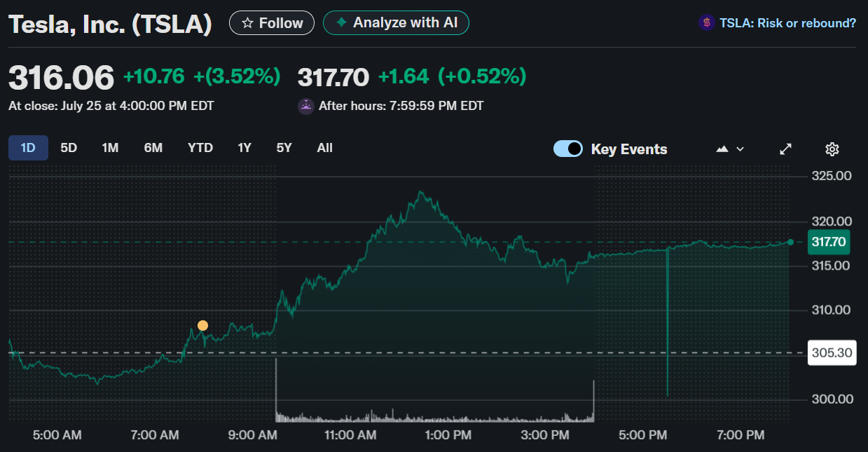The height and width of the screenshot is (452, 868).
Task: Choose the YTD time range
Action: tap(200, 148)
